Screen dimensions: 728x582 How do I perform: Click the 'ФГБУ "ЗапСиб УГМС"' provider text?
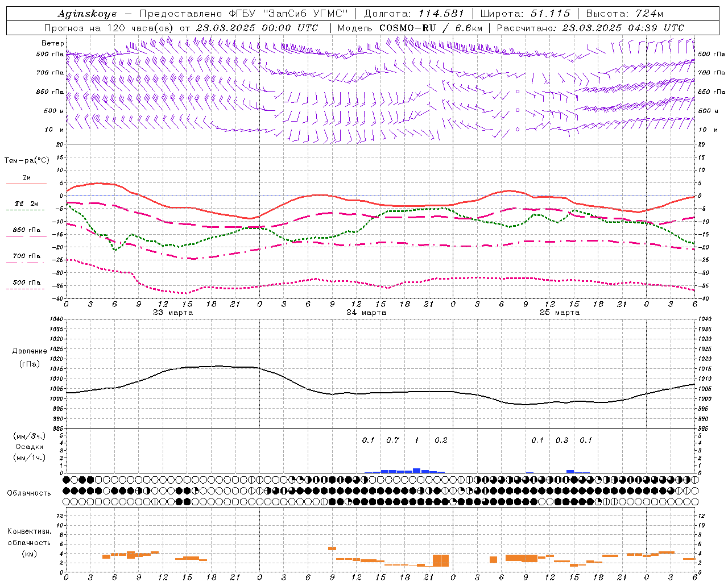tap(288, 14)
